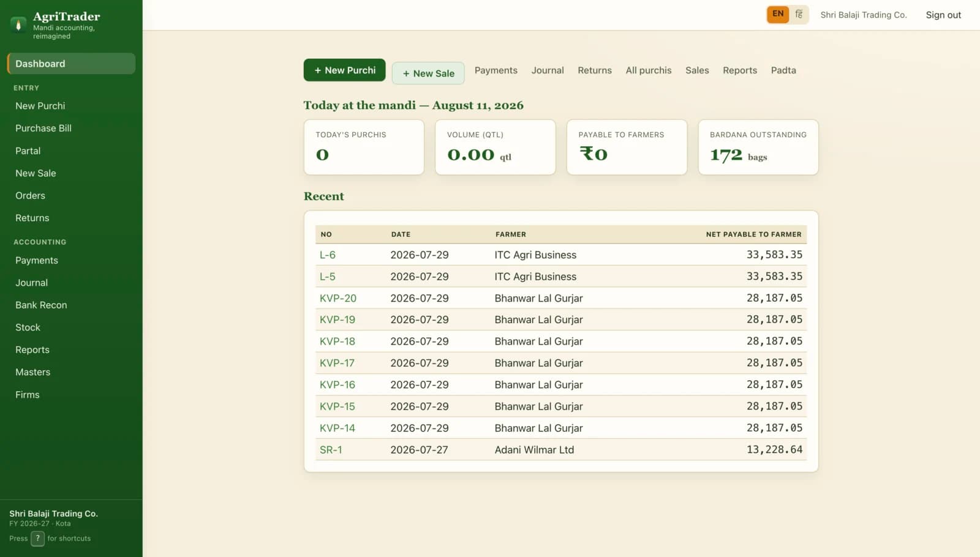Image resolution: width=980 pixels, height=557 pixels.
Task: Open purchi KVP-20
Action: click(338, 298)
